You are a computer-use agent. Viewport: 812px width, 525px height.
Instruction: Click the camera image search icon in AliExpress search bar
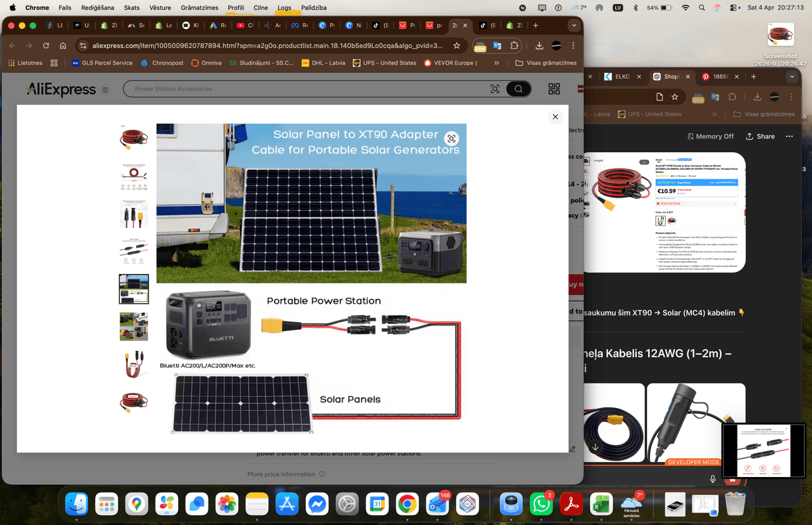pyautogui.click(x=495, y=89)
